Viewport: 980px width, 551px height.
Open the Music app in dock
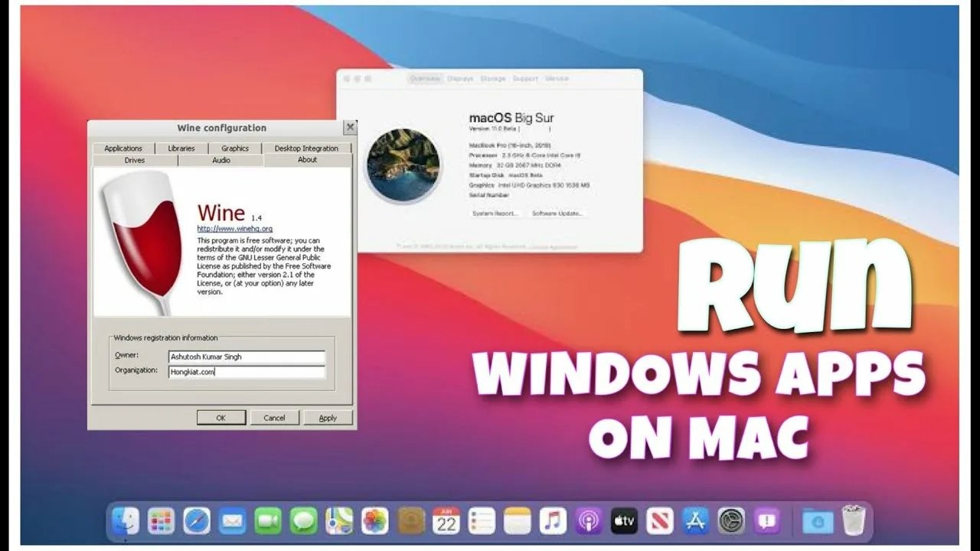(553, 521)
